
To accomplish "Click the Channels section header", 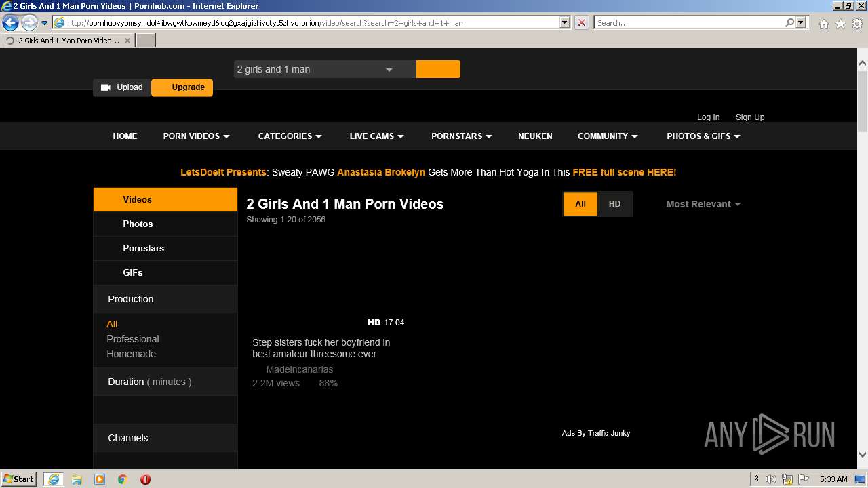I will (165, 438).
